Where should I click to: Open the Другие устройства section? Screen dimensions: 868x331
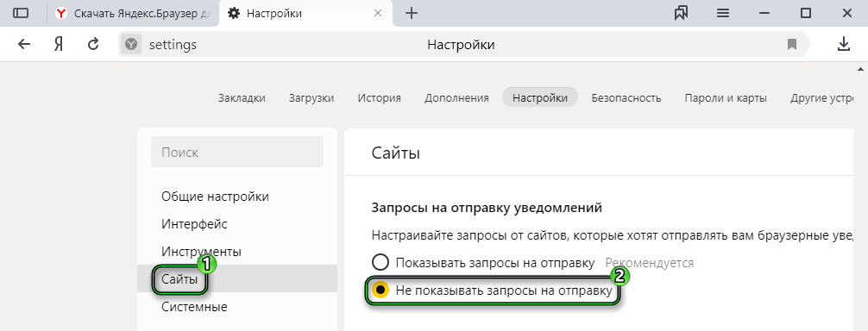[x=822, y=98]
